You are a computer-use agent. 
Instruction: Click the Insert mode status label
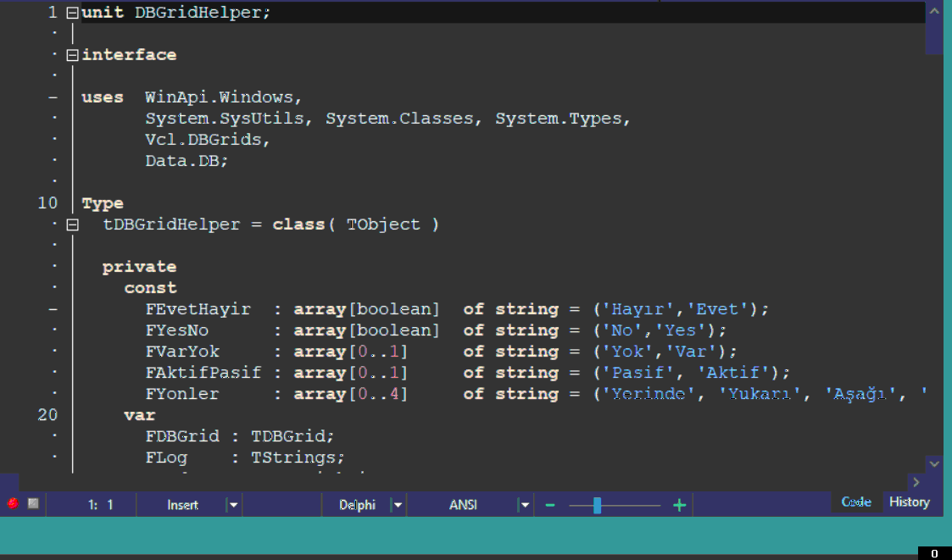click(182, 505)
